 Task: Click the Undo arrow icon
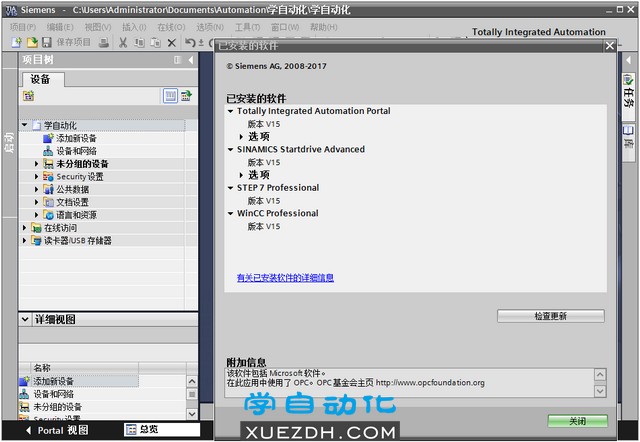pos(190,42)
